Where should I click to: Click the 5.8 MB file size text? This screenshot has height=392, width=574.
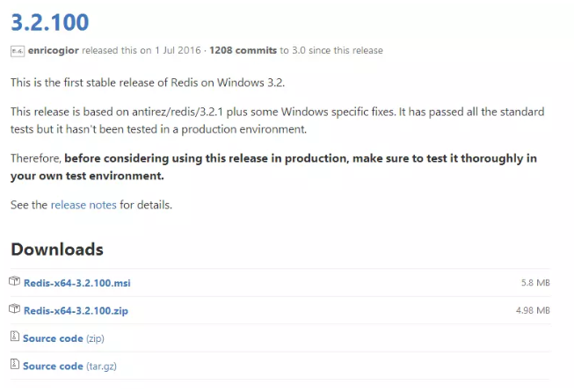535,282
